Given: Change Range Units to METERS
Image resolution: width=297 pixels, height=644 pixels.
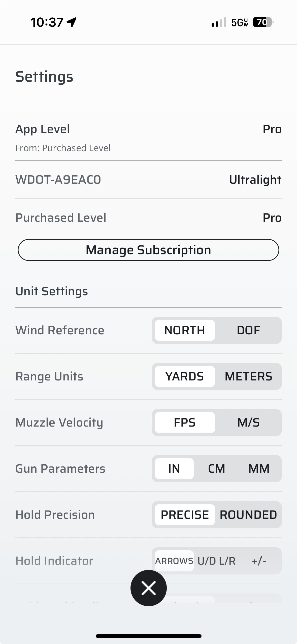Looking at the screenshot, I should click(x=248, y=376).
